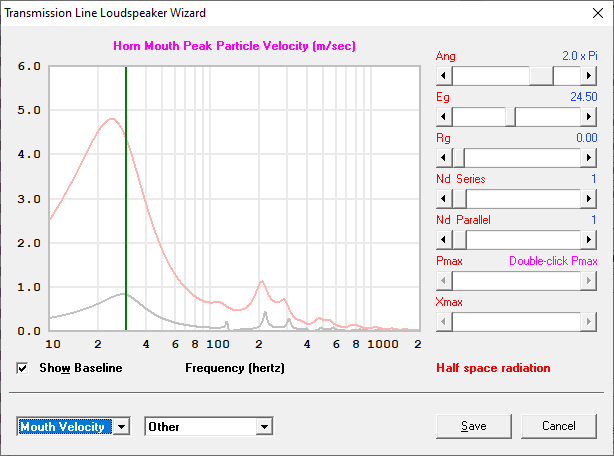Image resolution: width=614 pixels, height=456 pixels.
Task: Click the right arrow of the Eg slider
Action: [x=589, y=117]
